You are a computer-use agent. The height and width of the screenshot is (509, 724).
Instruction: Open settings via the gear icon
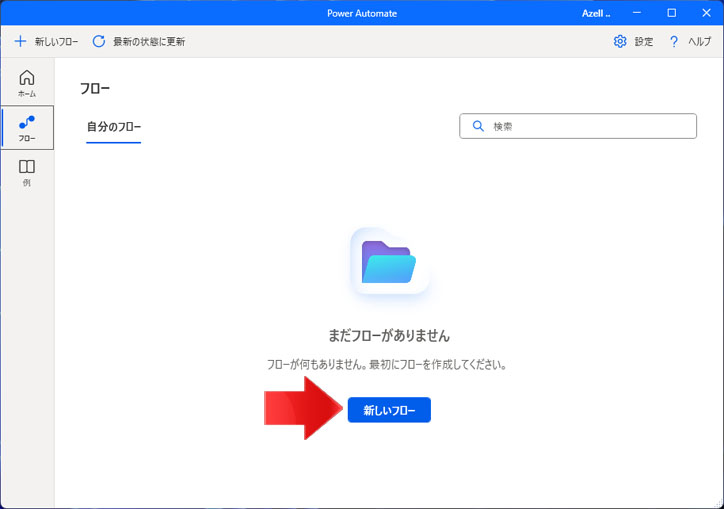[620, 41]
